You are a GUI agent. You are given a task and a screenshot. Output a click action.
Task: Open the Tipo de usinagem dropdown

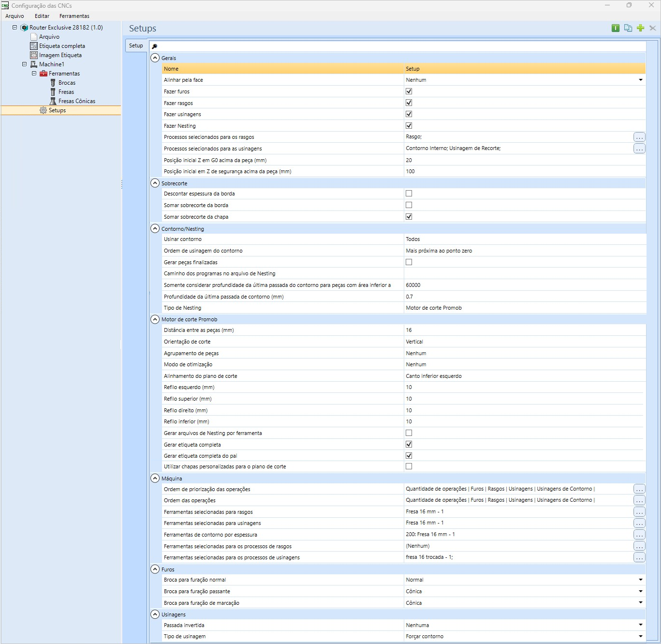pyautogui.click(x=641, y=636)
